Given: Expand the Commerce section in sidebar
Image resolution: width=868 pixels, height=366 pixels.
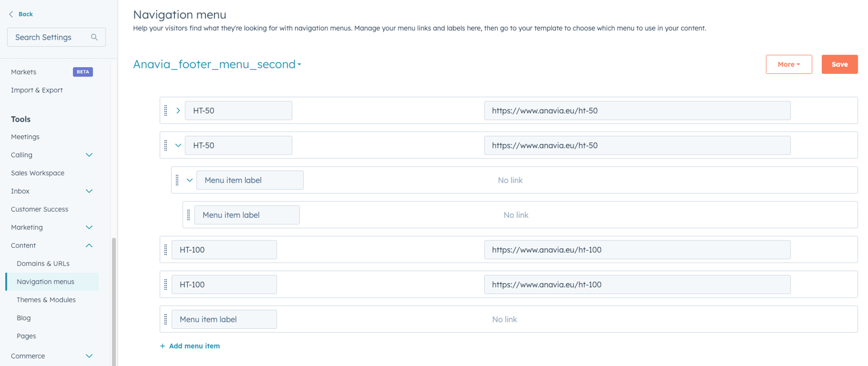Looking at the screenshot, I should [89, 356].
